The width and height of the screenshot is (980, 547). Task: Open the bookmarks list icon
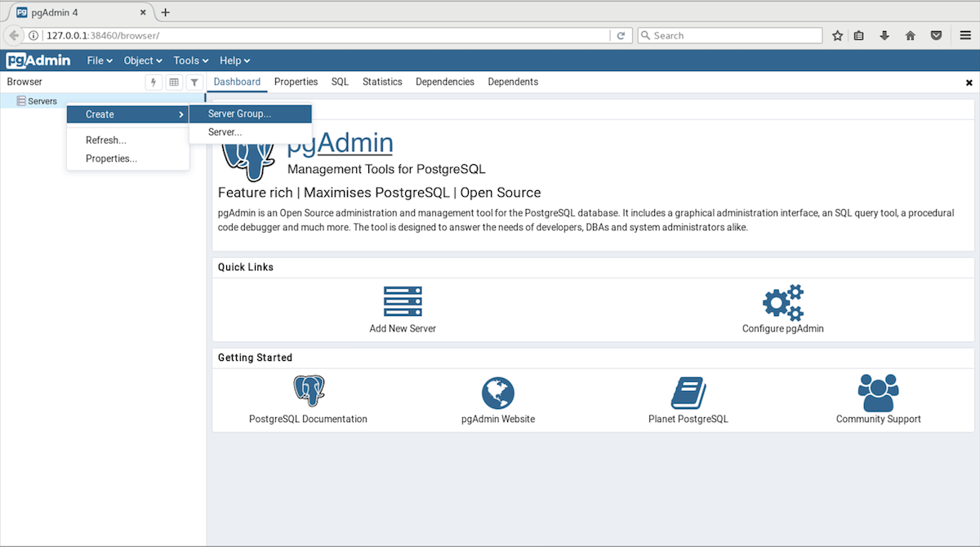coord(859,36)
